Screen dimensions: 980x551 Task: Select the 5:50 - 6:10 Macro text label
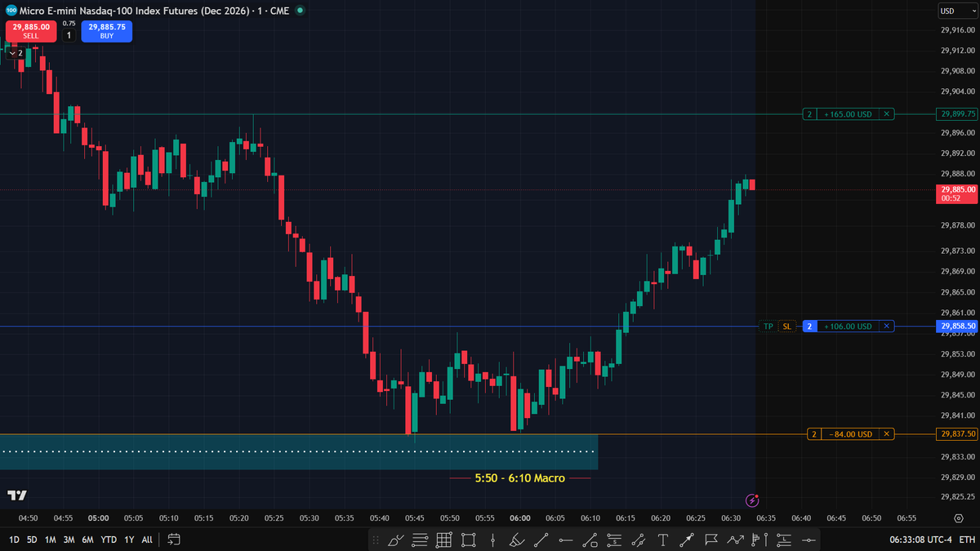point(520,478)
